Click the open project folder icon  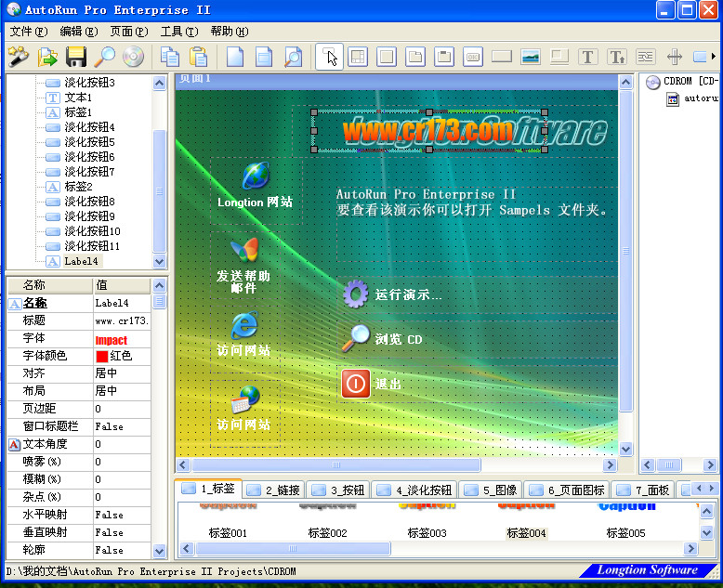click(47, 57)
